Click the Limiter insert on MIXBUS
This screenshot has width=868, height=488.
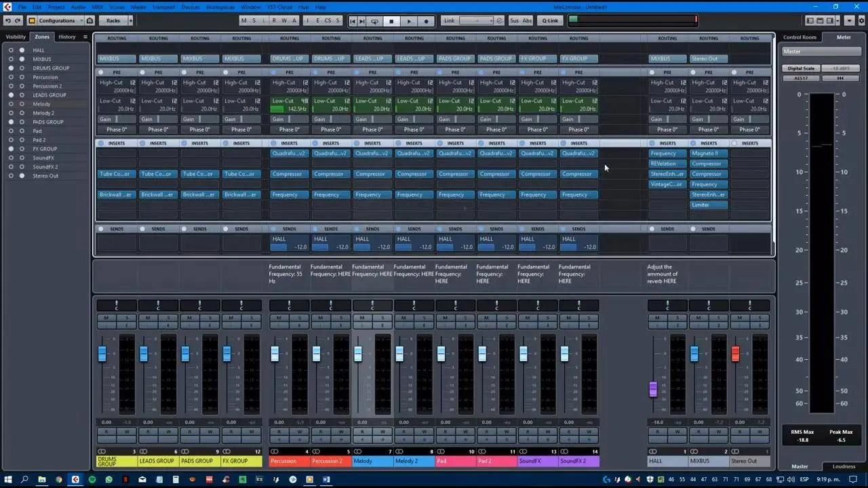tap(708, 205)
